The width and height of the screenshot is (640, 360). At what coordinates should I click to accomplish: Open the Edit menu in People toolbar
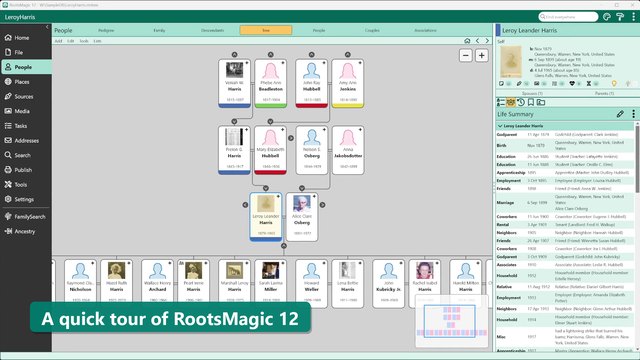71,41
